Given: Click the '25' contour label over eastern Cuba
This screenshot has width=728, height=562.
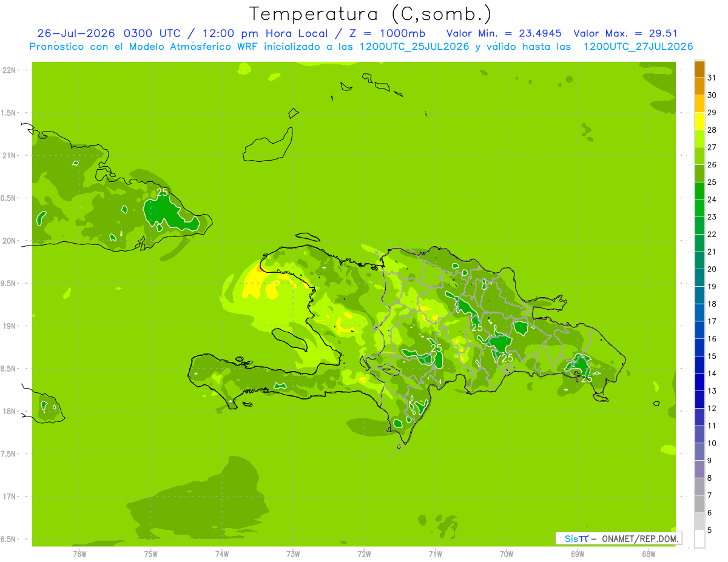Looking at the screenshot, I should click(162, 192).
